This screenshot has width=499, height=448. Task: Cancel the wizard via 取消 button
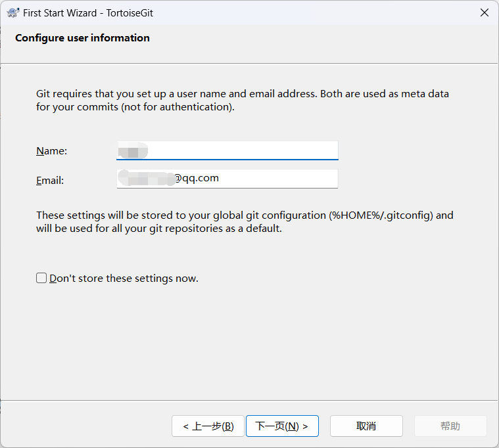click(366, 426)
